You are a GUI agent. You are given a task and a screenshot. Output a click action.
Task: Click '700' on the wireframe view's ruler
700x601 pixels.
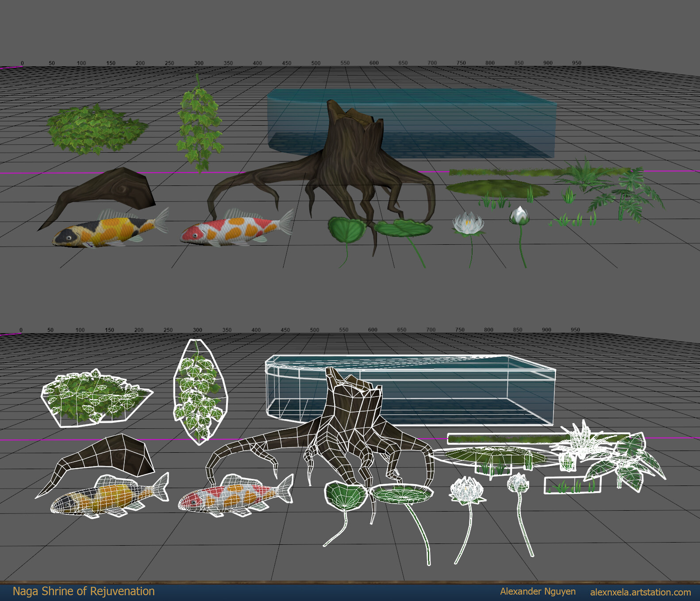click(431, 330)
